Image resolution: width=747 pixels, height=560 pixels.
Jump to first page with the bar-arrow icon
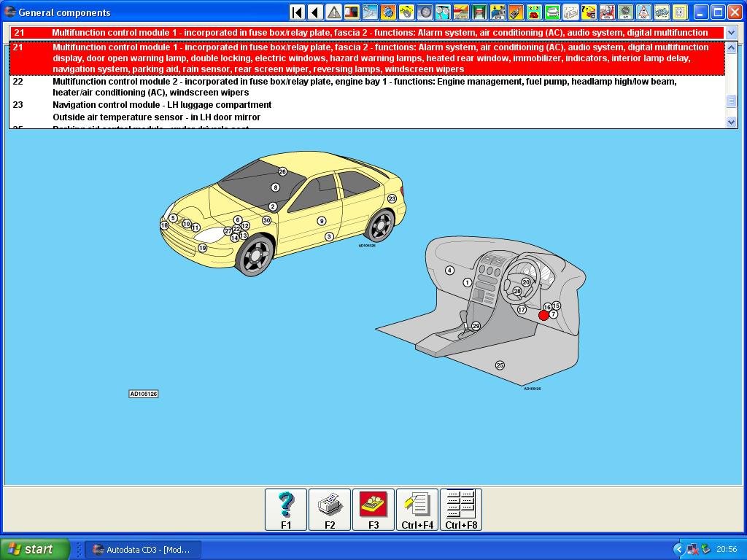(x=298, y=12)
